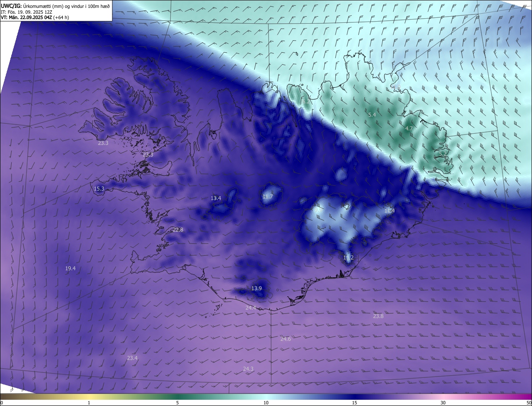Select the '10' tick label on the scale
532x406 pixels.
(x=266, y=403)
